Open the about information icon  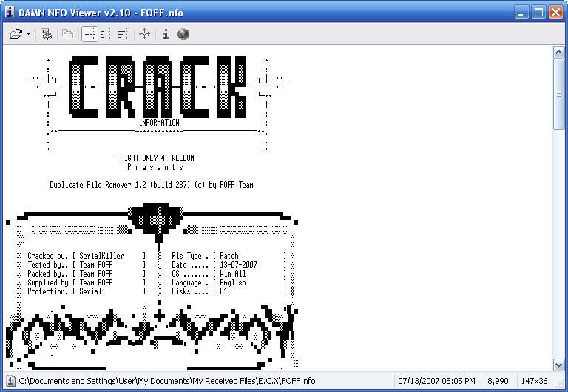(x=166, y=35)
